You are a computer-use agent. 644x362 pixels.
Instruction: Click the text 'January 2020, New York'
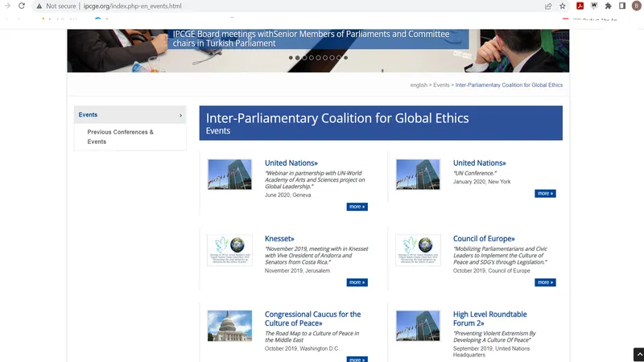pos(481,182)
